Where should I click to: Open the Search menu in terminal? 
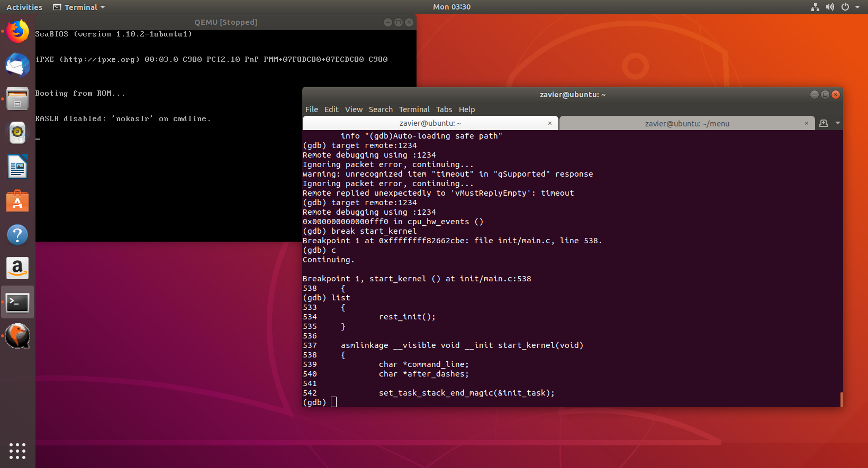381,109
